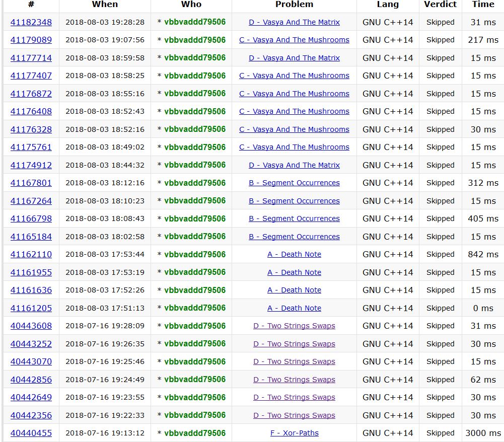Open A - Death Note in row 41162110
The width and height of the screenshot is (504, 442).
(294, 254)
